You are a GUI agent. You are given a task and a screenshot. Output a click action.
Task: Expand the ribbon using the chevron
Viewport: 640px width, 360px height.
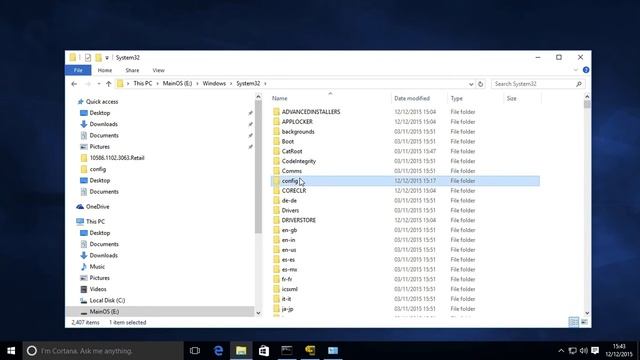(576, 70)
